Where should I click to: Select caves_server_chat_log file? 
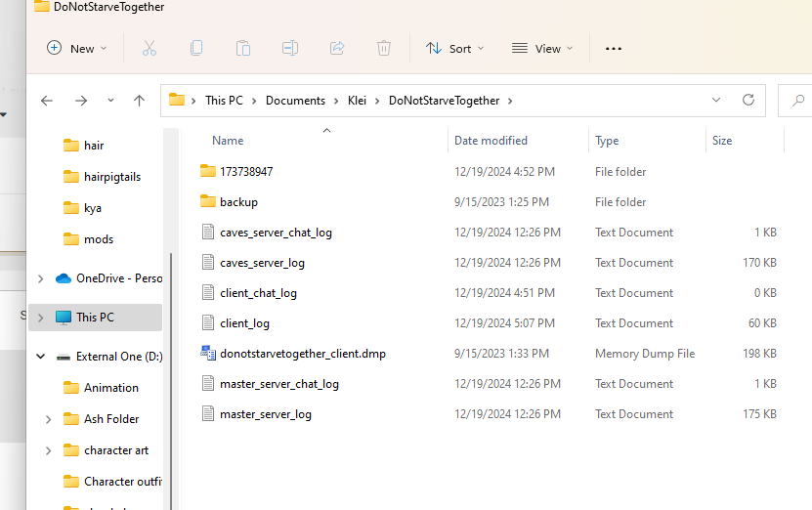click(x=276, y=233)
